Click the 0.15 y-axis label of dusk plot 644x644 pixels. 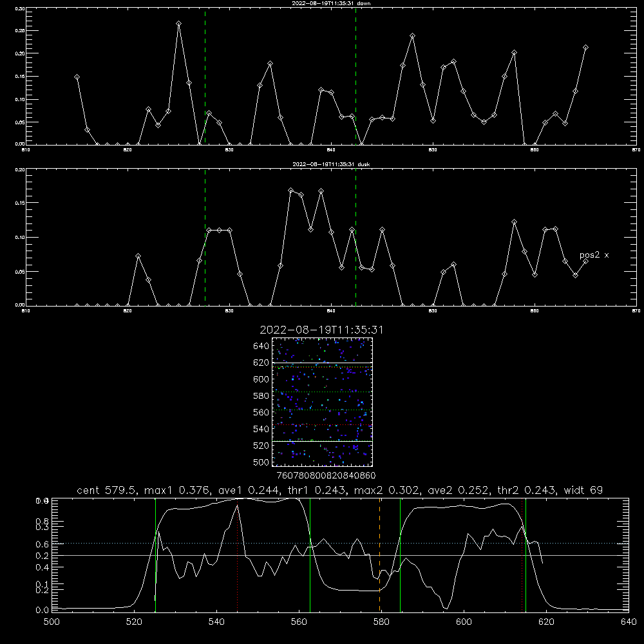[x=20, y=203]
